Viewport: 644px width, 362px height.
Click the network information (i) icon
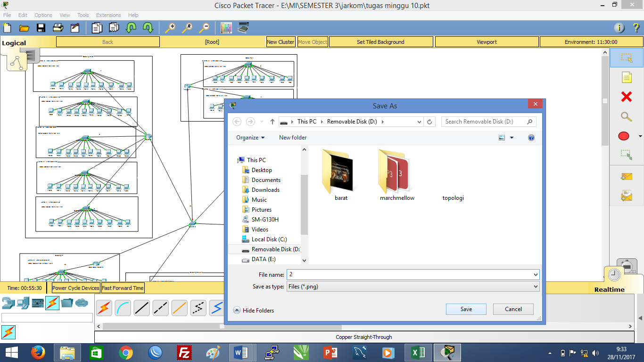(x=619, y=28)
